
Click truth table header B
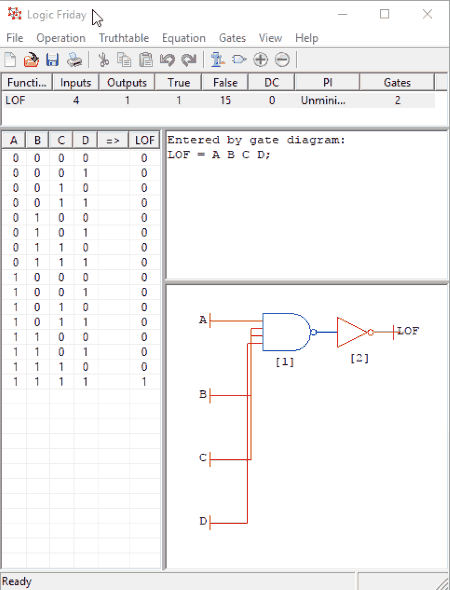pos(37,140)
